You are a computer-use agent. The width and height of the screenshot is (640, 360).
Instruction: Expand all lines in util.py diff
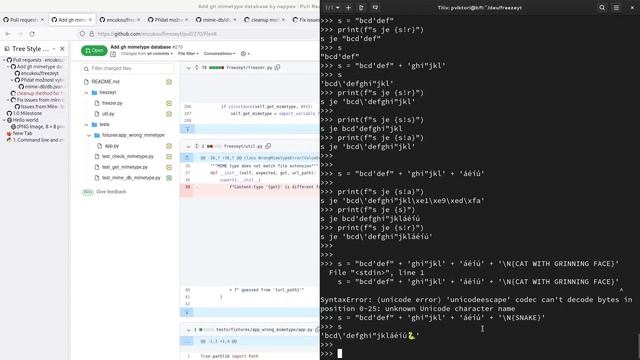tap(196, 146)
